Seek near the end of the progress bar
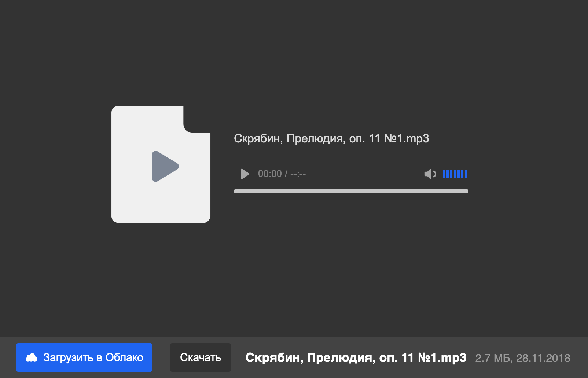The image size is (588, 378). 466,191
